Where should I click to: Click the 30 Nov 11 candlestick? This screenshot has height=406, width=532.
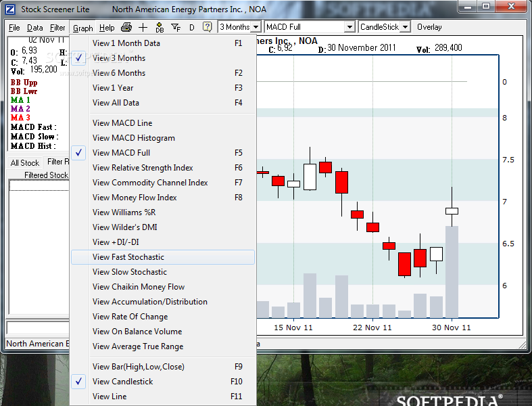coord(452,211)
